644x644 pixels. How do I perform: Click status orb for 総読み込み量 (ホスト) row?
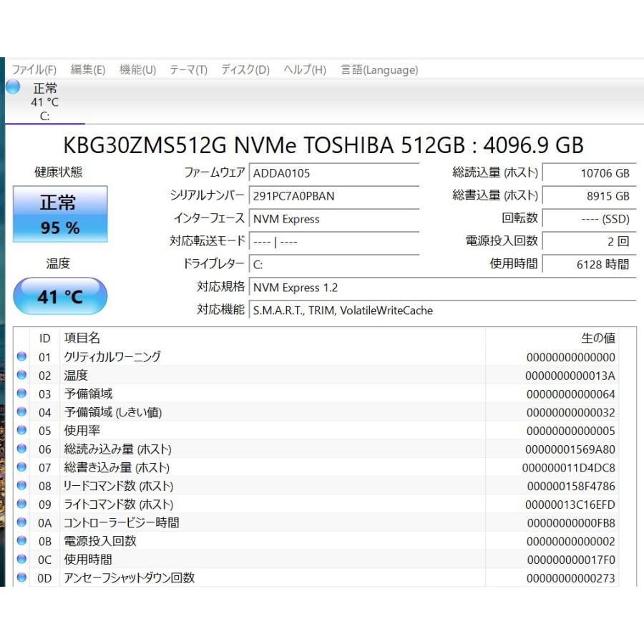21,449
